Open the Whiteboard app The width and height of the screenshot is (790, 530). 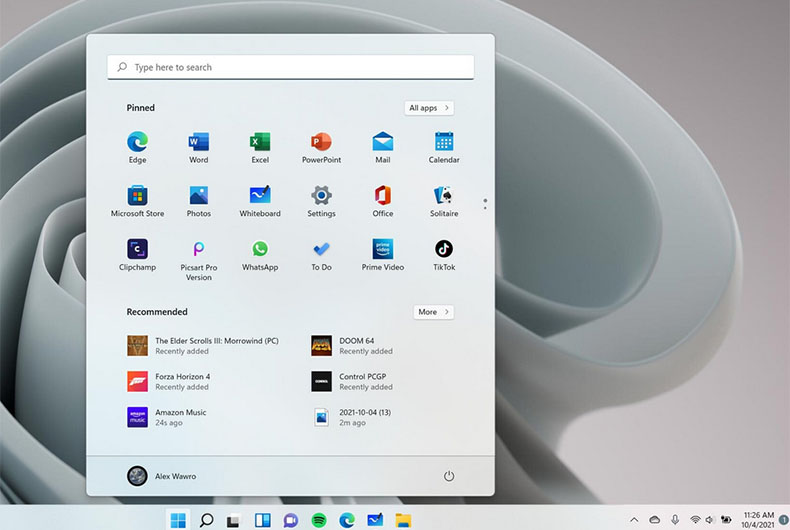point(260,201)
